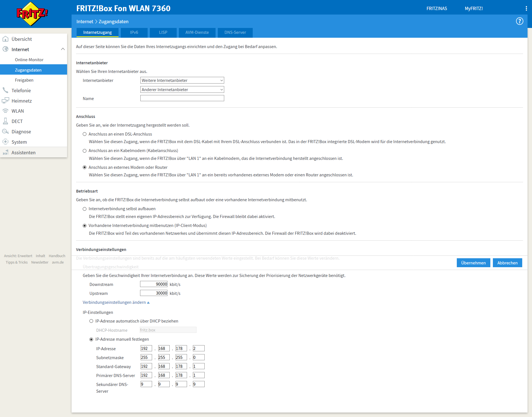
Task: Click the provider Name input field
Action: tap(182, 98)
